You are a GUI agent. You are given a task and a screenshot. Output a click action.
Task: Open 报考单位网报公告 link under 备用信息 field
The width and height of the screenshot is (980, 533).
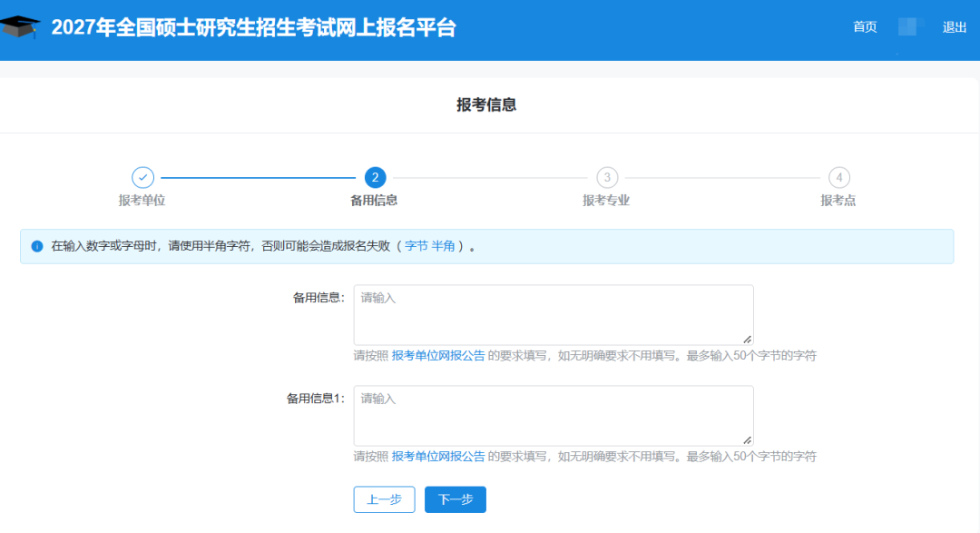pos(438,356)
